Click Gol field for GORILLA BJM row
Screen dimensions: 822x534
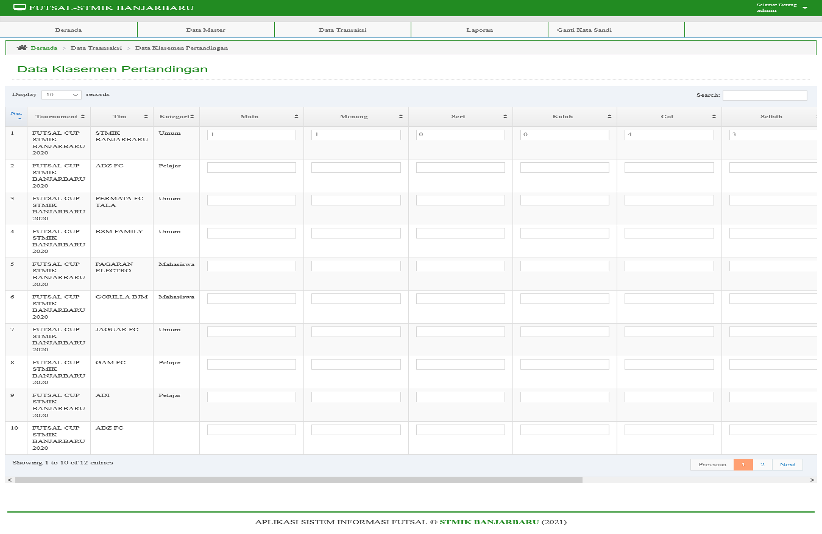coord(668,299)
